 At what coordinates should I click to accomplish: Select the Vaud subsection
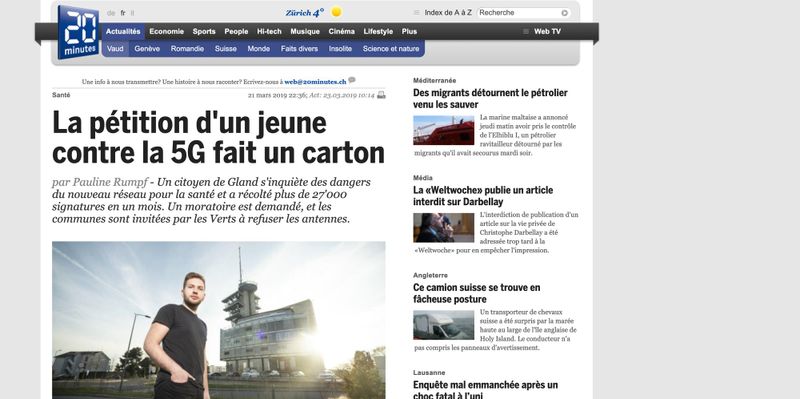point(115,49)
